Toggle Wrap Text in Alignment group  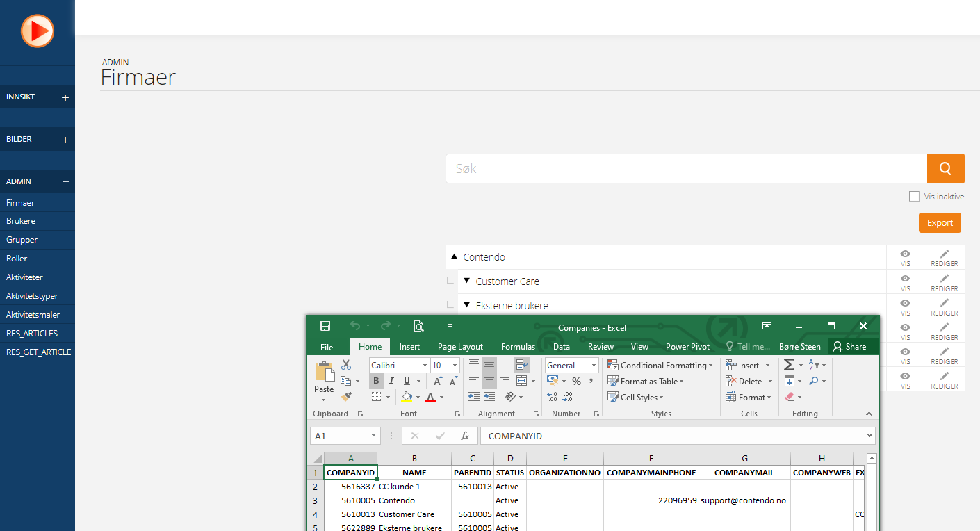click(522, 365)
